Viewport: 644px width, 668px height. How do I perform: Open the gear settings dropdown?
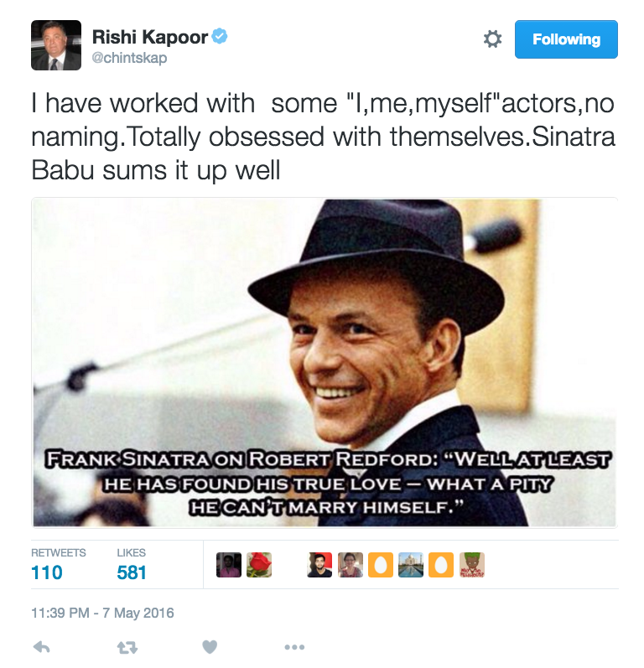pyautogui.click(x=492, y=39)
